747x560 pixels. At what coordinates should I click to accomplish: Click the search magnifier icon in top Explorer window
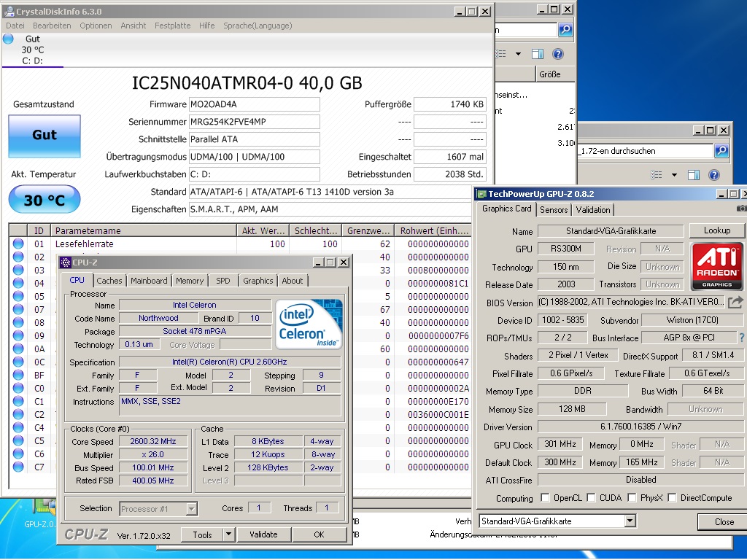pos(565,29)
